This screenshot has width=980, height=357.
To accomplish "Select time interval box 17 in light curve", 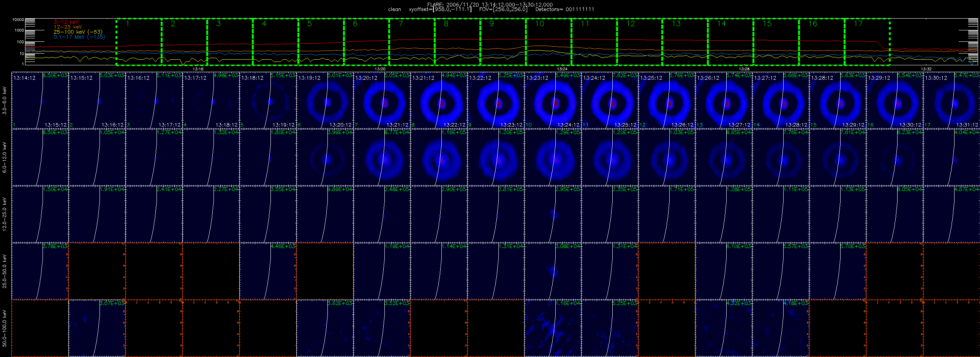I will [867, 41].
